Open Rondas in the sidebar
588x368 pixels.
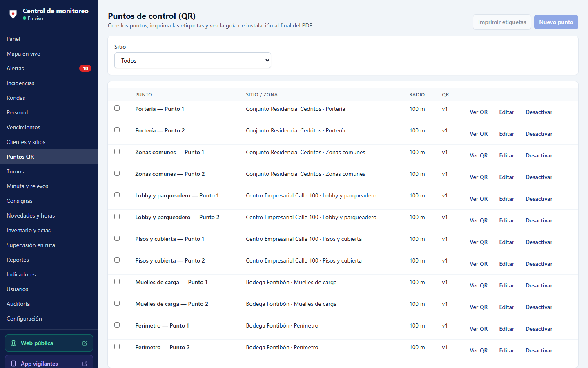[49, 98]
